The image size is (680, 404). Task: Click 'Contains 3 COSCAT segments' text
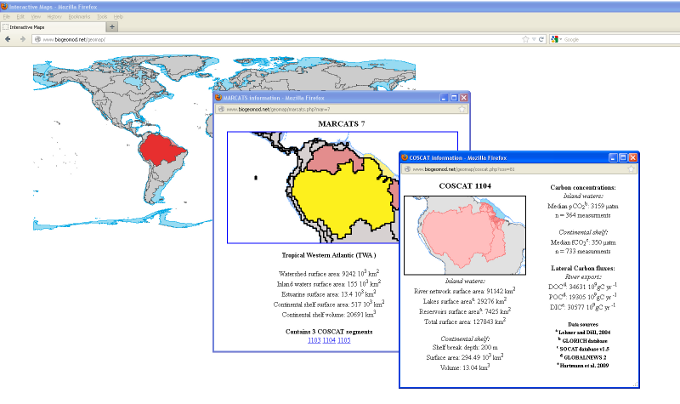point(329,332)
